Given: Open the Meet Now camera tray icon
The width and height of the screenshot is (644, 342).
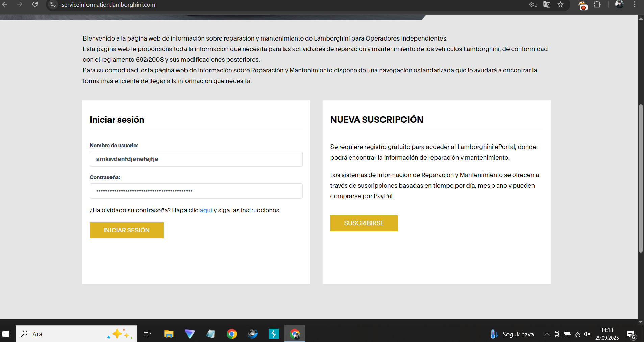Looking at the screenshot, I should pos(557,334).
